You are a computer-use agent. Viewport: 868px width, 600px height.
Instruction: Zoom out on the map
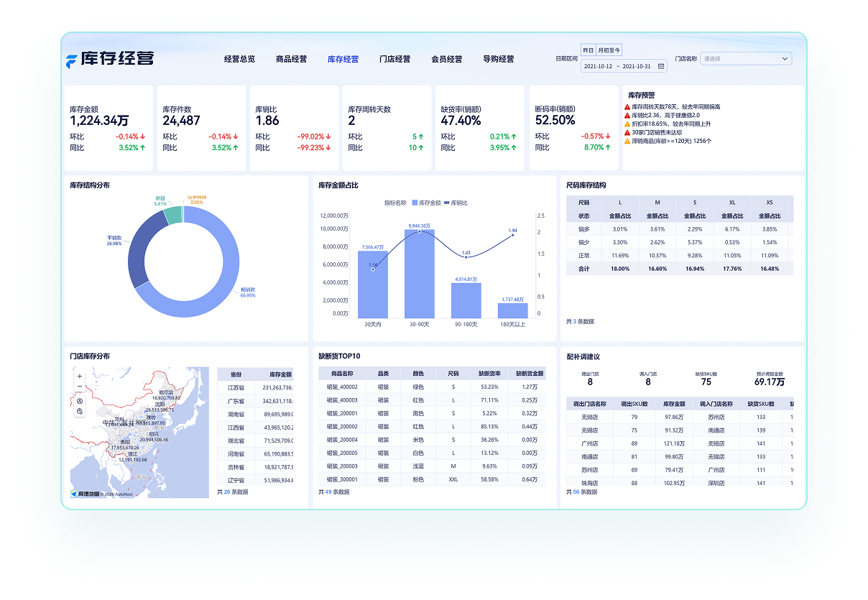coord(80,387)
